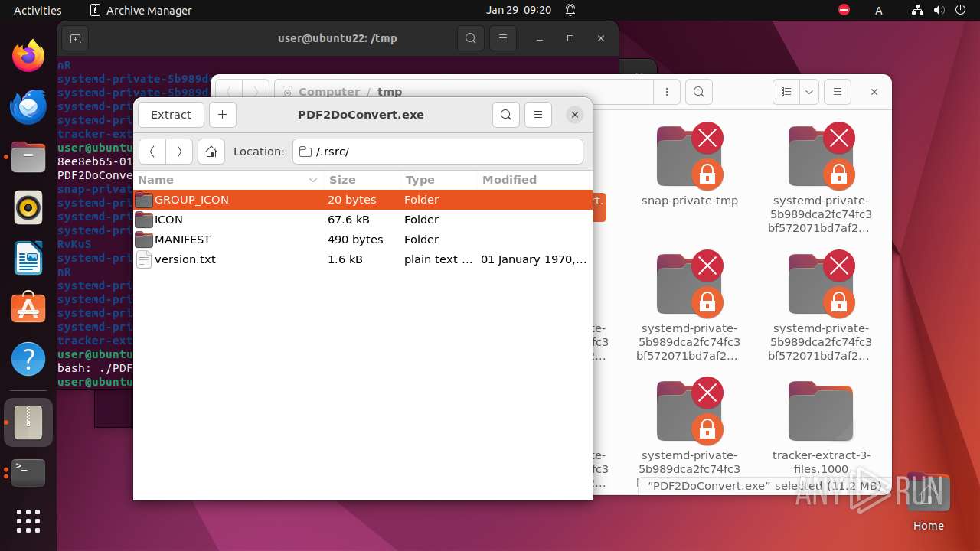Image resolution: width=980 pixels, height=551 pixels.
Task: Open Ubuntu Software from the dock
Action: tap(28, 308)
